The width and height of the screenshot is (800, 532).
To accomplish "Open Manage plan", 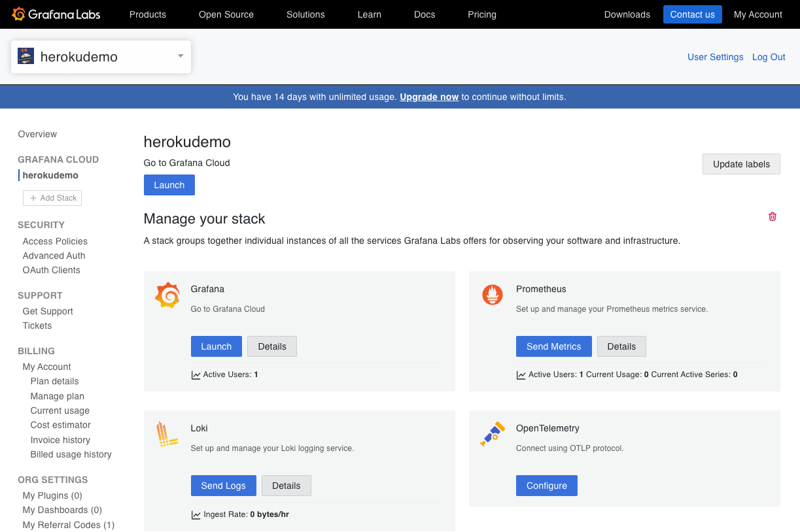I will (x=57, y=396).
